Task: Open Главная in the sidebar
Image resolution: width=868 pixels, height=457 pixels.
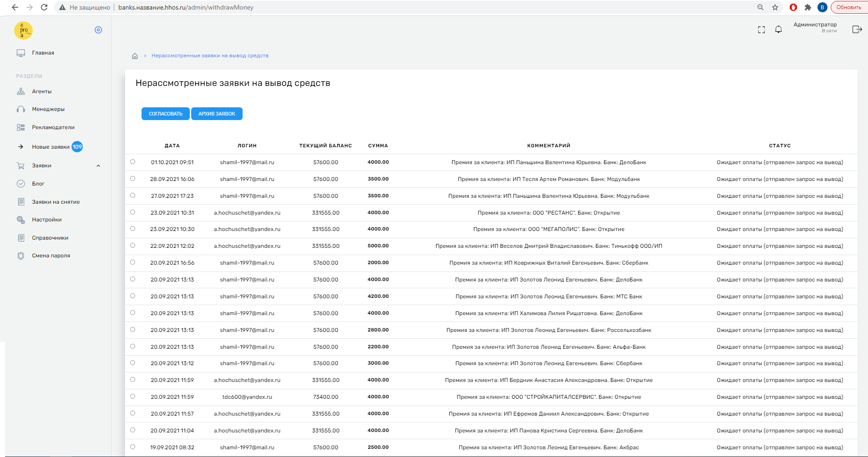Action: (x=43, y=53)
